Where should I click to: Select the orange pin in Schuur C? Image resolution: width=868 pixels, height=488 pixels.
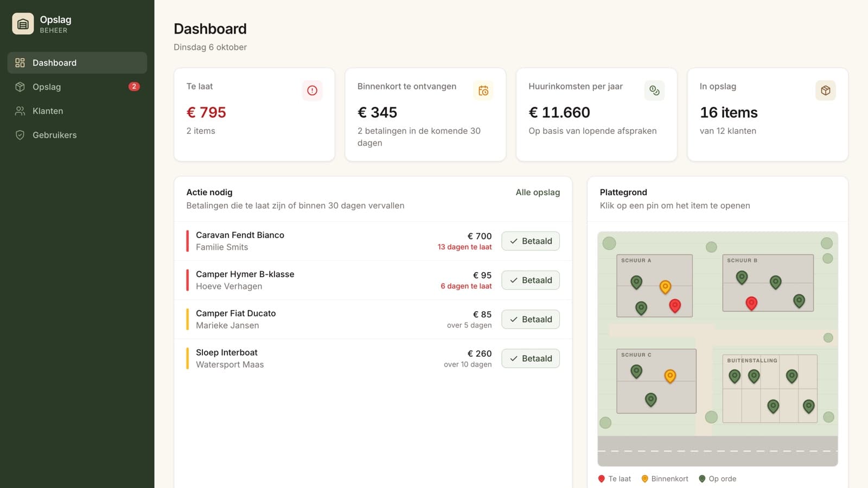(x=670, y=376)
